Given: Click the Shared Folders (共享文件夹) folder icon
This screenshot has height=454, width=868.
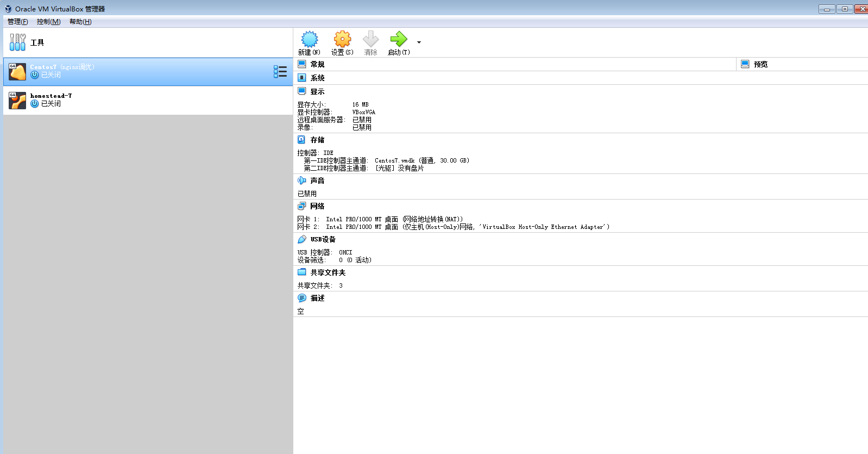Looking at the screenshot, I should pos(302,272).
